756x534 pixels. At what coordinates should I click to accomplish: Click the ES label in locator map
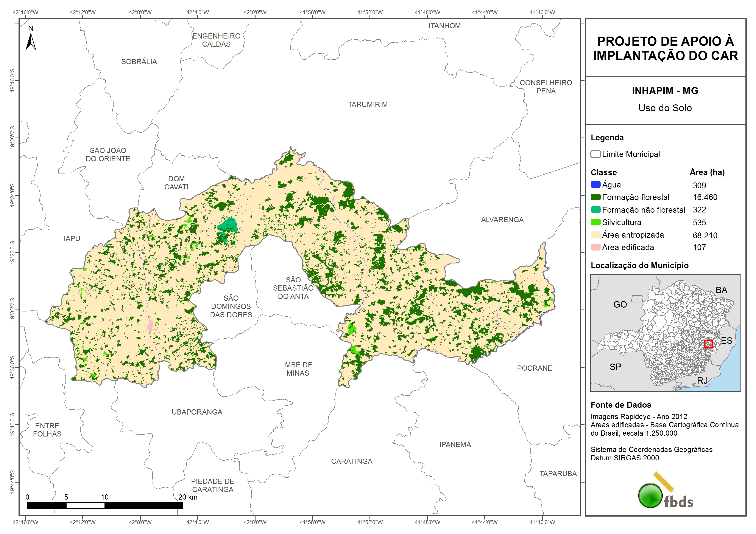726,341
